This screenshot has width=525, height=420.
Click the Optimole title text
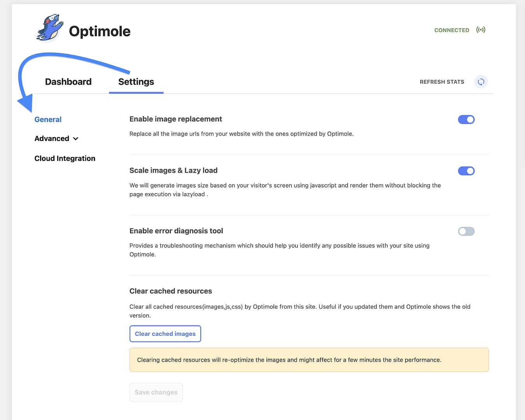click(100, 31)
